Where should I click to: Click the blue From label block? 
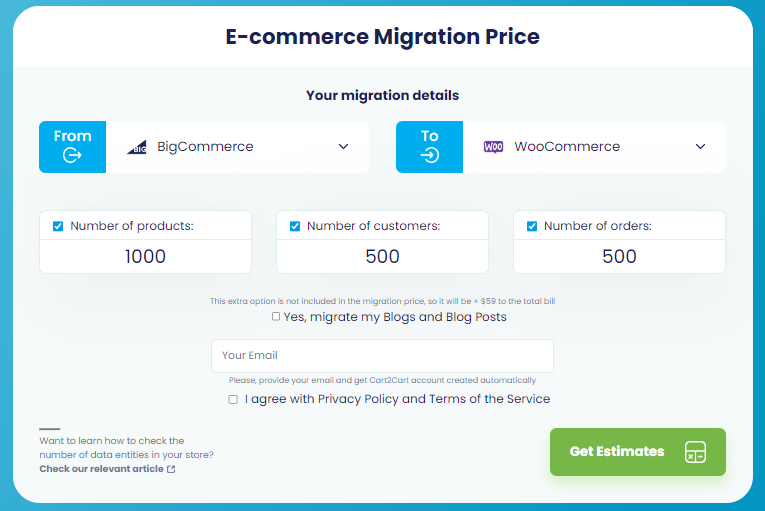pos(72,136)
